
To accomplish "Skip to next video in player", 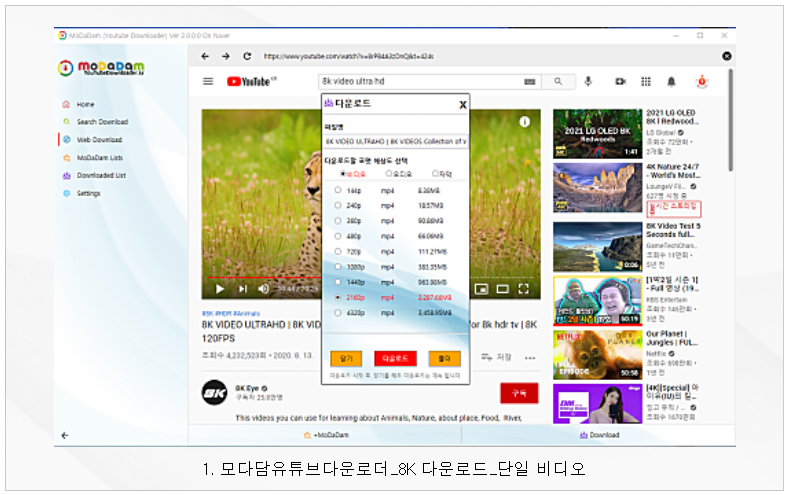I will tap(243, 289).
